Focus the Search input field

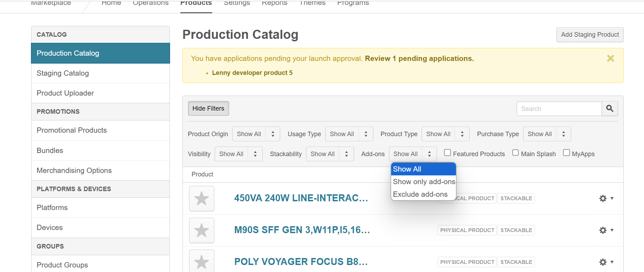coord(559,109)
